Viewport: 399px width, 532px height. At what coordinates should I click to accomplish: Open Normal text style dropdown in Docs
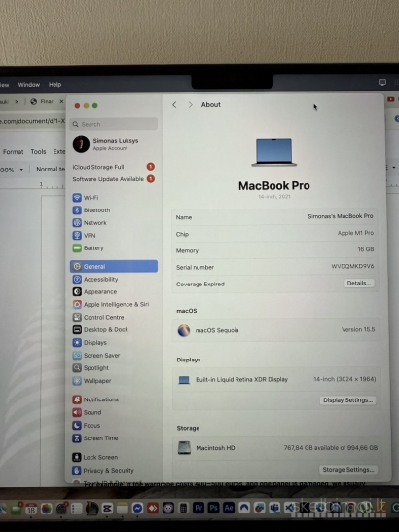[51, 169]
